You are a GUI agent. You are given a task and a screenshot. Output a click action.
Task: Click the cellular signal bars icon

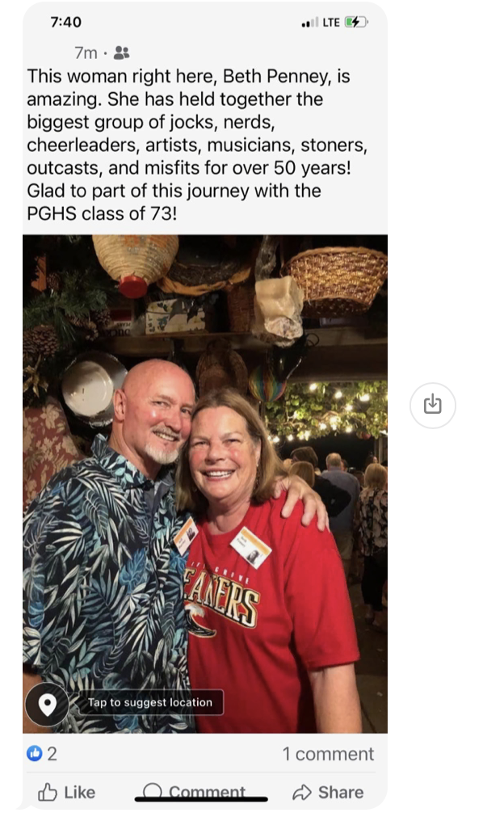click(310, 22)
